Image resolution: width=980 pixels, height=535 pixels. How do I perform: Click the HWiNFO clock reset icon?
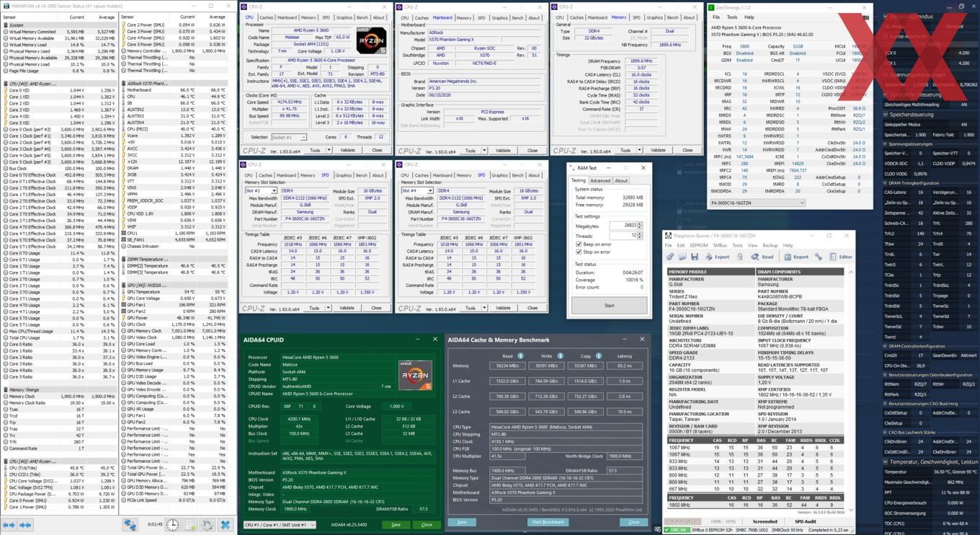coord(173,525)
